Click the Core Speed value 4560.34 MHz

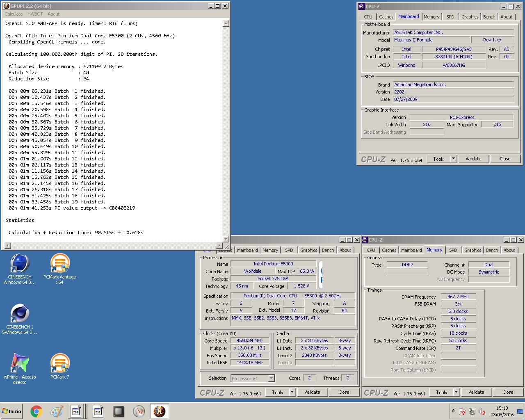pyautogui.click(x=250, y=340)
